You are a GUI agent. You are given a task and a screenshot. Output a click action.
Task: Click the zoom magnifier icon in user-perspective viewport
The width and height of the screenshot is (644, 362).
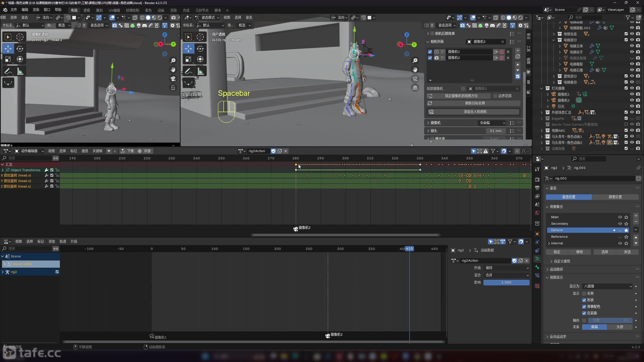(415, 61)
